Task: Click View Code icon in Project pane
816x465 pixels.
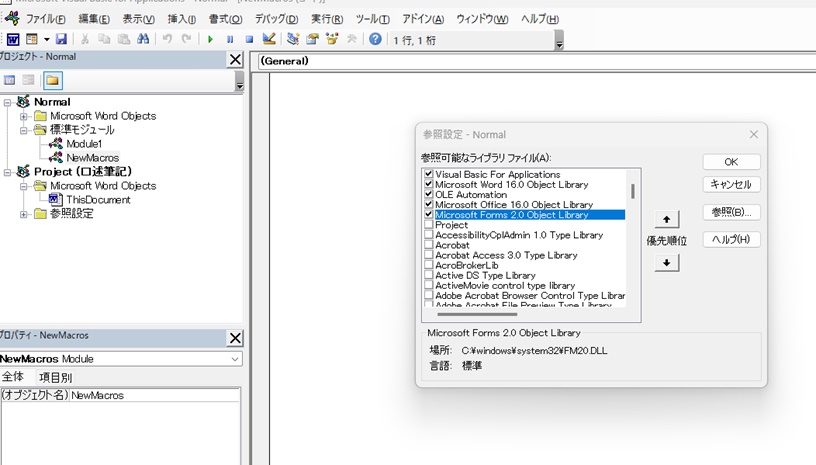Action: (10, 80)
